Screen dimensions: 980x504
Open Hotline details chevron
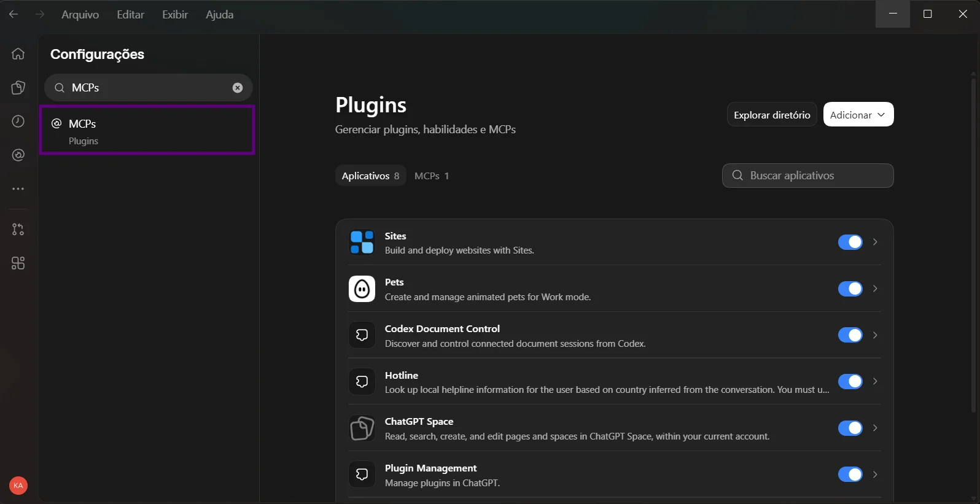(875, 381)
